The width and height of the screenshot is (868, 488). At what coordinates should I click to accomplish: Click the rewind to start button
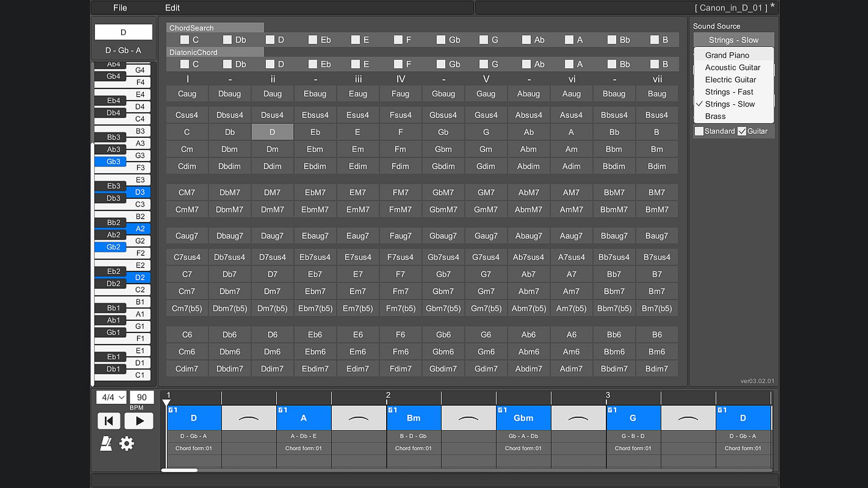pyautogui.click(x=109, y=421)
